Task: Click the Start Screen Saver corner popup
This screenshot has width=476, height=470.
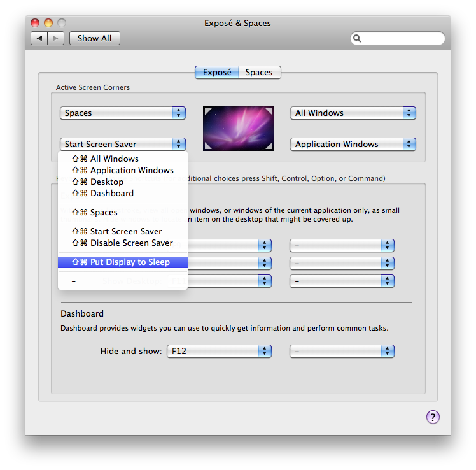Action: tap(123, 144)
